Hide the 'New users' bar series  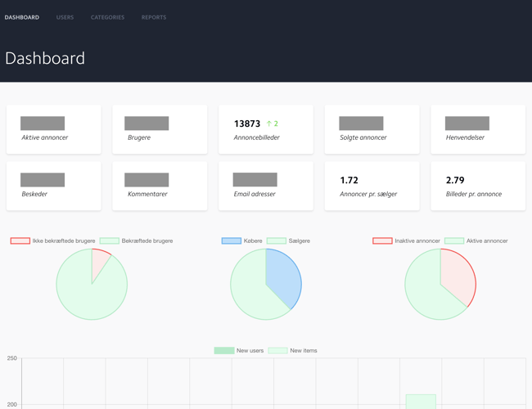coord(224,351)
